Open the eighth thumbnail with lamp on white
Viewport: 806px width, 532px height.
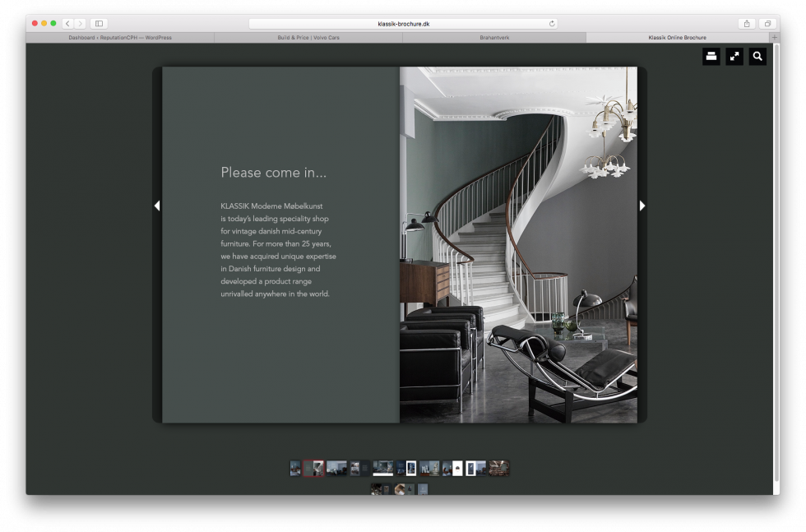[452, 468]
